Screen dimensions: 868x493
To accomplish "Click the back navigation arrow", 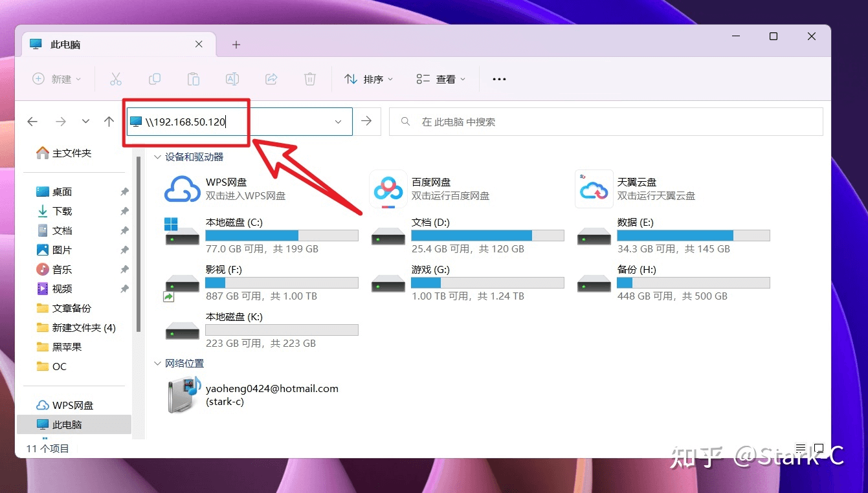I will pos(32,121).
